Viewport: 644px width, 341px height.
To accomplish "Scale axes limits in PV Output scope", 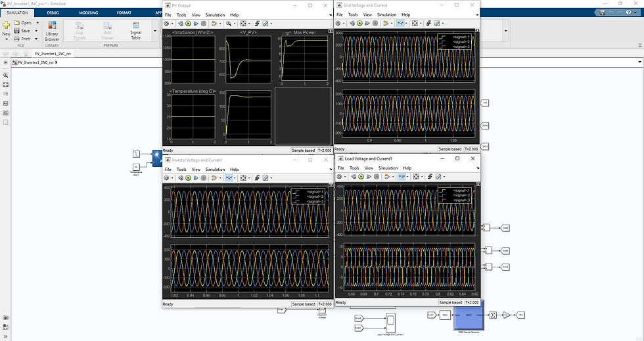I will [x=243, y=24].
